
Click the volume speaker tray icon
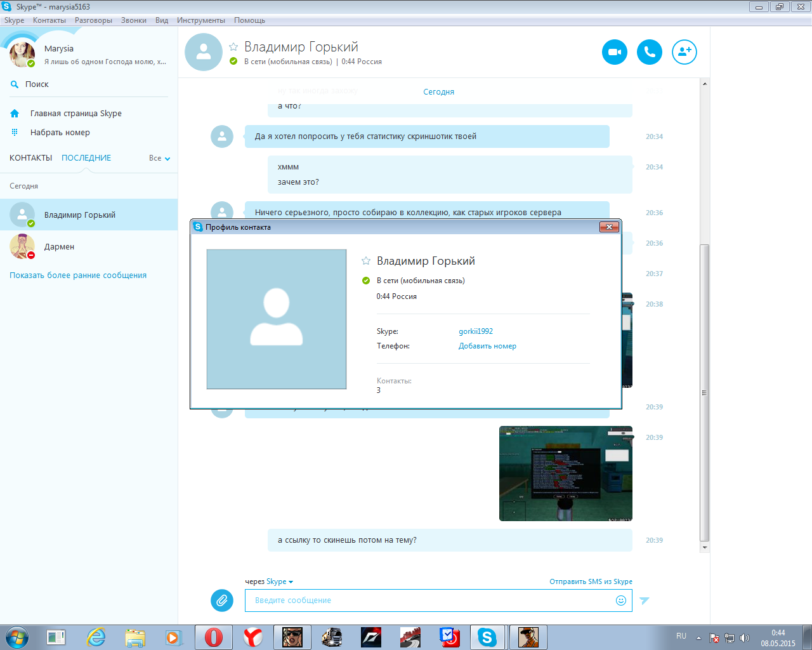point(745,638)
